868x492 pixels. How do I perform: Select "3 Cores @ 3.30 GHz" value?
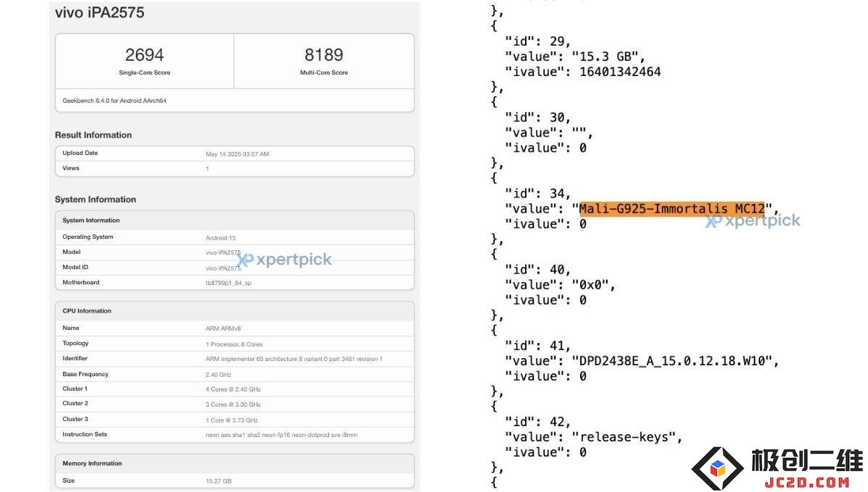[x=233, y=405]
